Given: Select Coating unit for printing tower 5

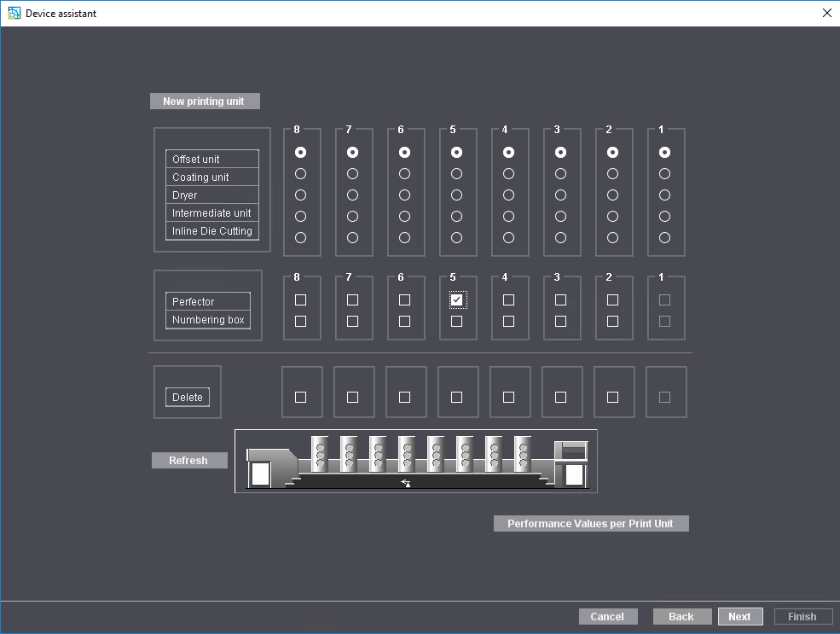Looking at the screenshot, I should click(x=458, y=173).
